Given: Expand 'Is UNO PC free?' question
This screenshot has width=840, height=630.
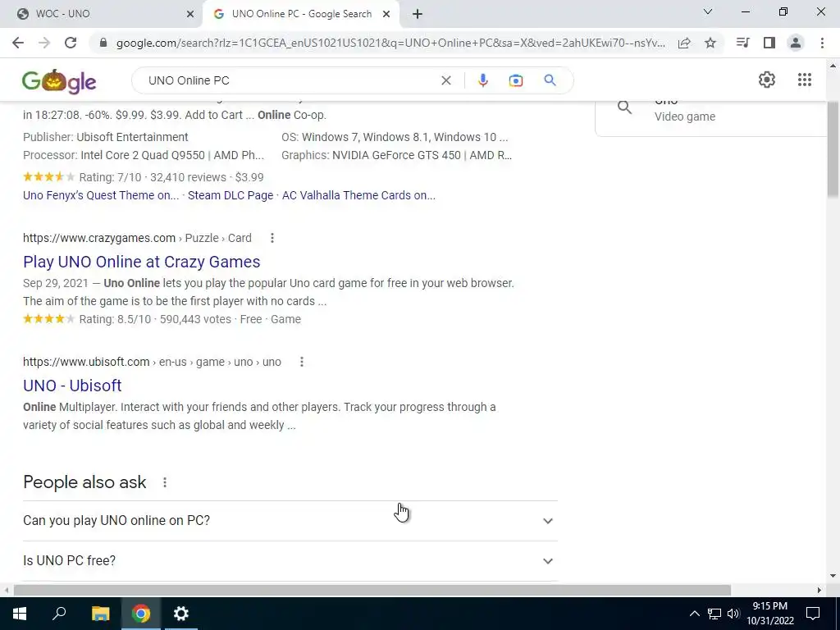Looking at the screenshot, I should coord(290,561).
